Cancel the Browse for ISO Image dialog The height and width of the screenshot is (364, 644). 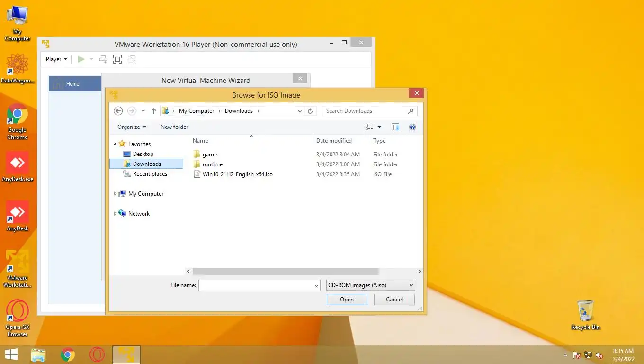pyautogui.click(x=394, y=300)
